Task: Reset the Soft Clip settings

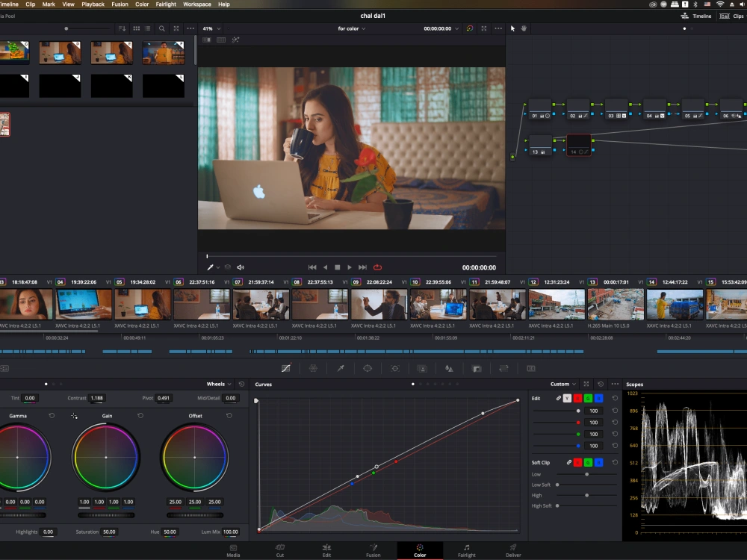Action: [x=615, y=462]
